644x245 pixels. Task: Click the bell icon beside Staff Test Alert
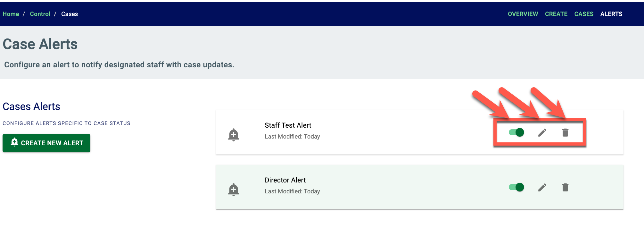234,135
